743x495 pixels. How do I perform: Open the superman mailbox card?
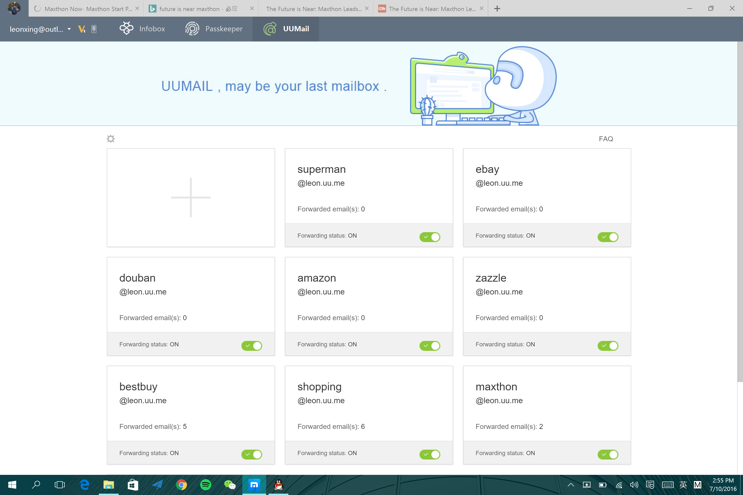coord(369,198)
